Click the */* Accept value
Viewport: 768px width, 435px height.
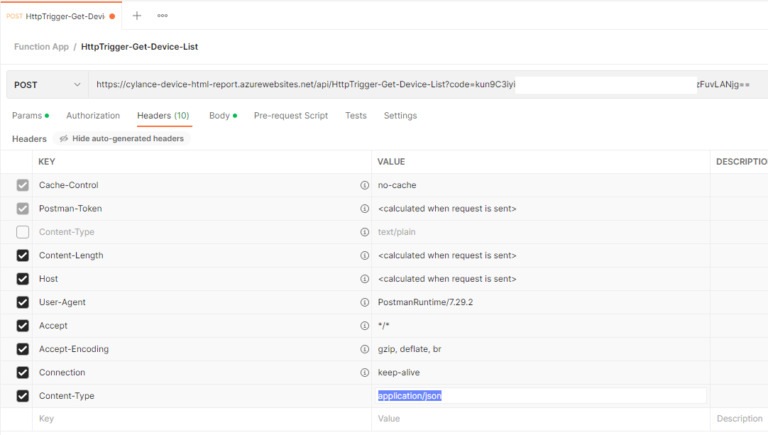[x=384, y=326]
